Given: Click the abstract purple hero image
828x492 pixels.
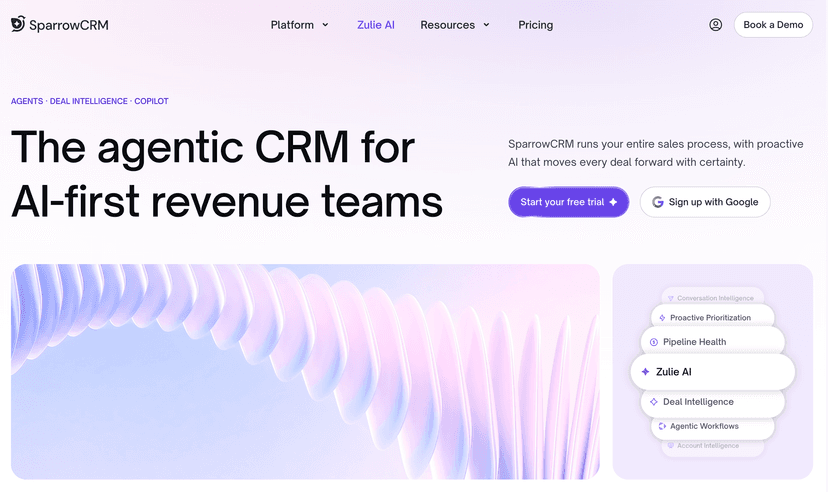Looking at the screenshot, I should [x=305, y=372].
